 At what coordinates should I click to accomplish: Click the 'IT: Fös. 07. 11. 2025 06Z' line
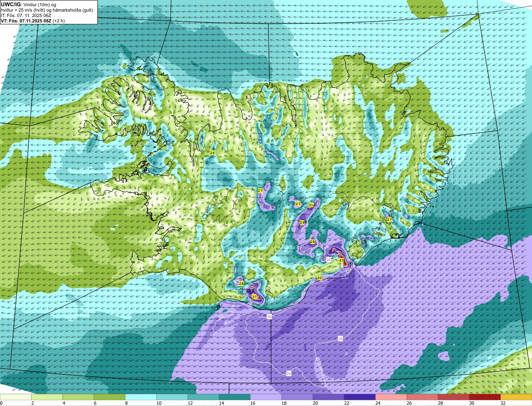26,15
